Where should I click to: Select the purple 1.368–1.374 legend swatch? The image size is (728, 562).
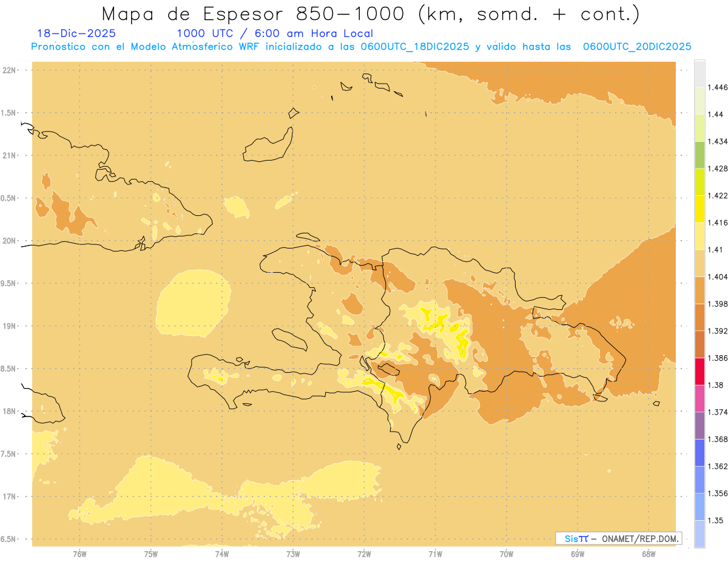coord(699,426)
